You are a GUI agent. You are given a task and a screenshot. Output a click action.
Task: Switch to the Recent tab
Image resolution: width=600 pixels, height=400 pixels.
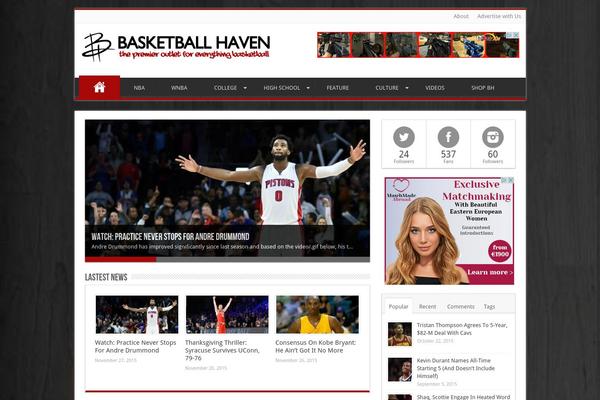(427, 306)
